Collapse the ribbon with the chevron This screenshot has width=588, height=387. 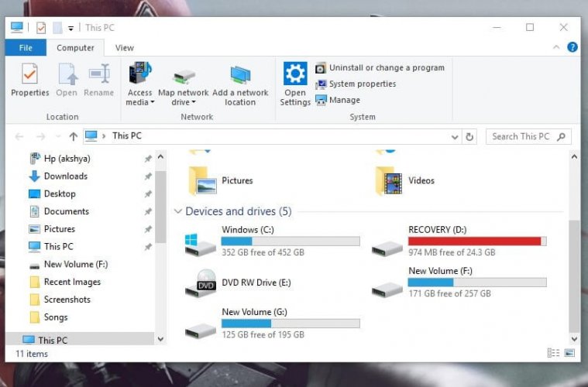click(x=556, y=47)
